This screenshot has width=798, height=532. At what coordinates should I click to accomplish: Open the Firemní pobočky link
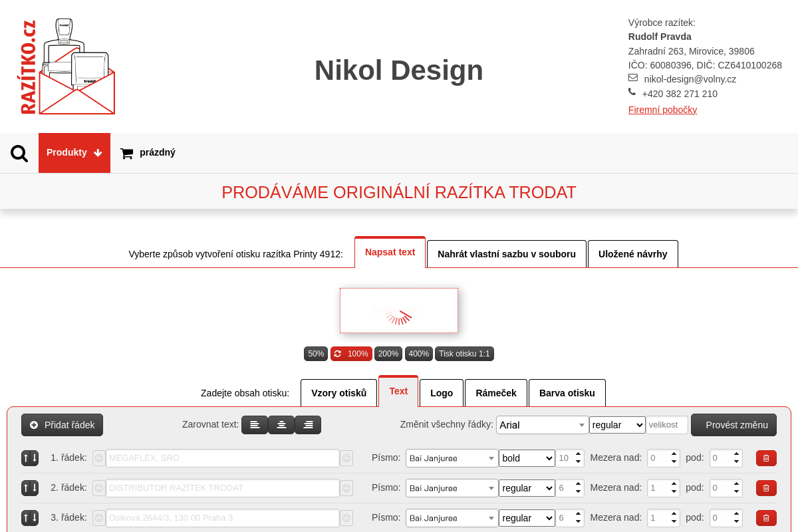662,110
